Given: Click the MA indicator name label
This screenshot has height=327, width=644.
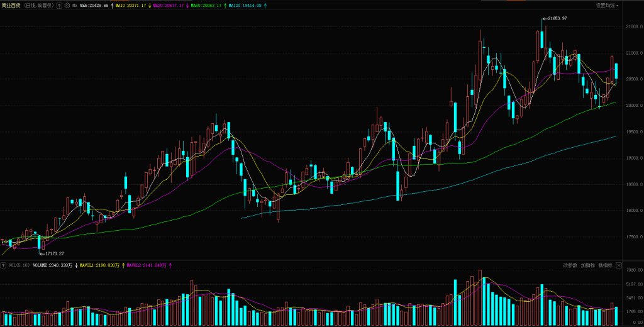Looking at the screenshot, I should point(75,5).
